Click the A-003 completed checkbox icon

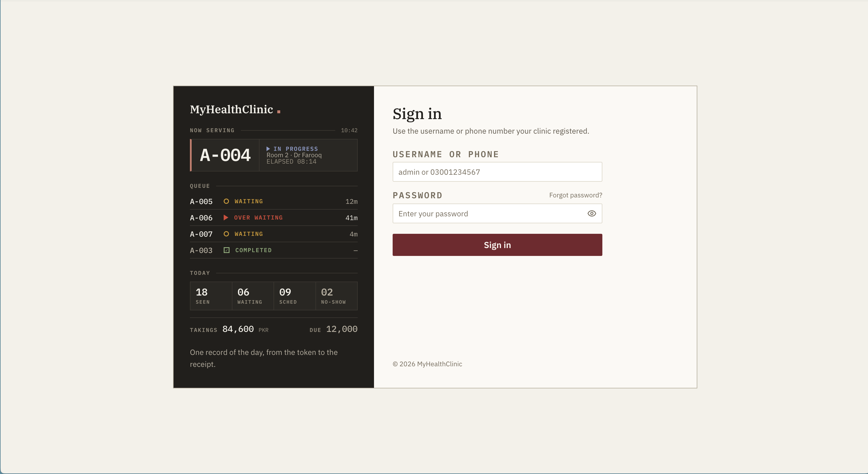[226, 250]
